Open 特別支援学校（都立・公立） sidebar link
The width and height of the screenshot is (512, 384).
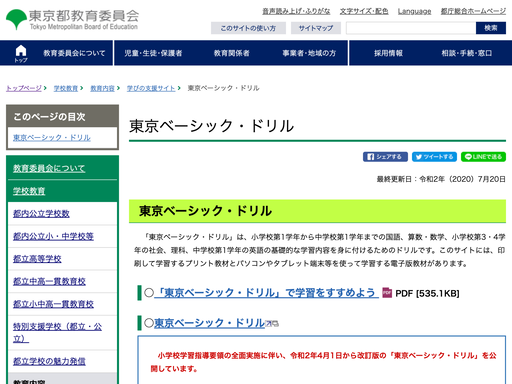[x=57, y=332]
